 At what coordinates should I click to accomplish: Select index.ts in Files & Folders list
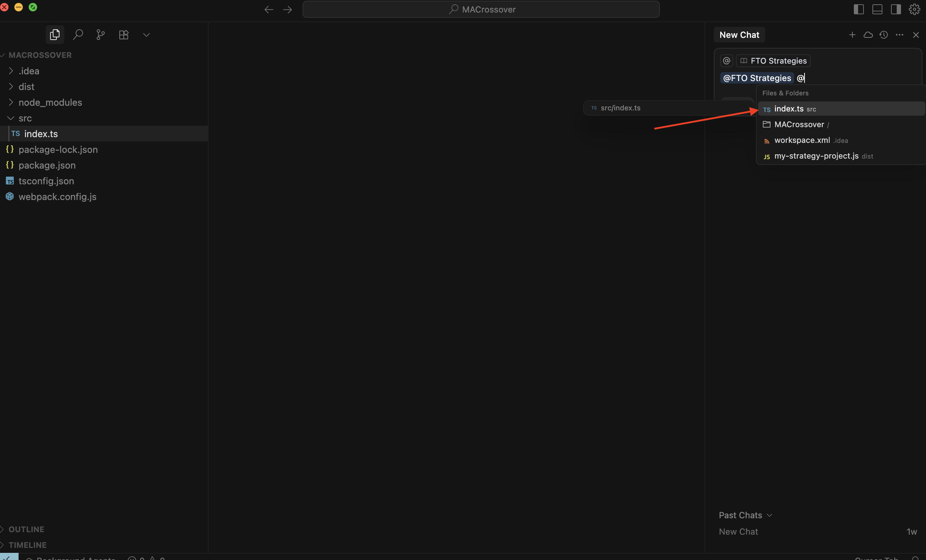click(x=789, y=109)
